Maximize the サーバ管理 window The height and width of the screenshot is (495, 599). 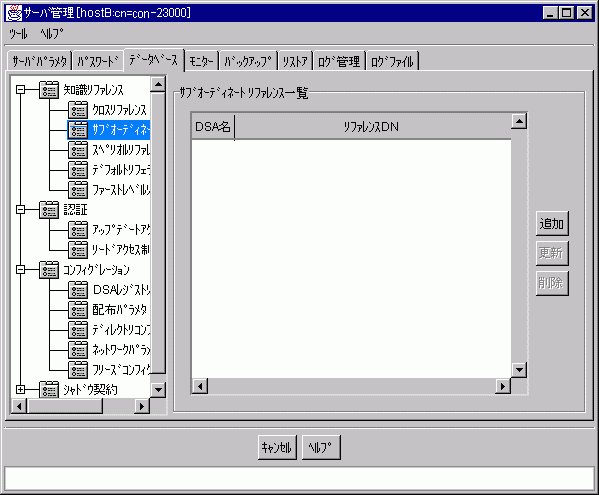point(567,13)
